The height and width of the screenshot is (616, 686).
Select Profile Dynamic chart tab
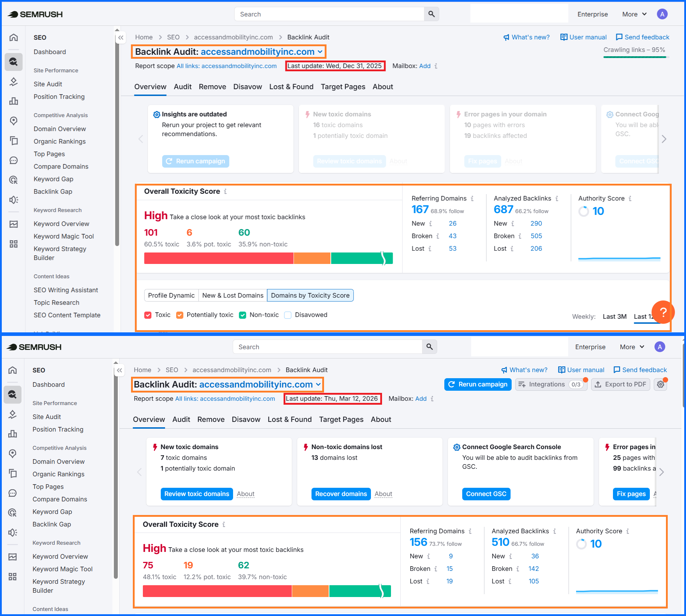tap(171, 295)
